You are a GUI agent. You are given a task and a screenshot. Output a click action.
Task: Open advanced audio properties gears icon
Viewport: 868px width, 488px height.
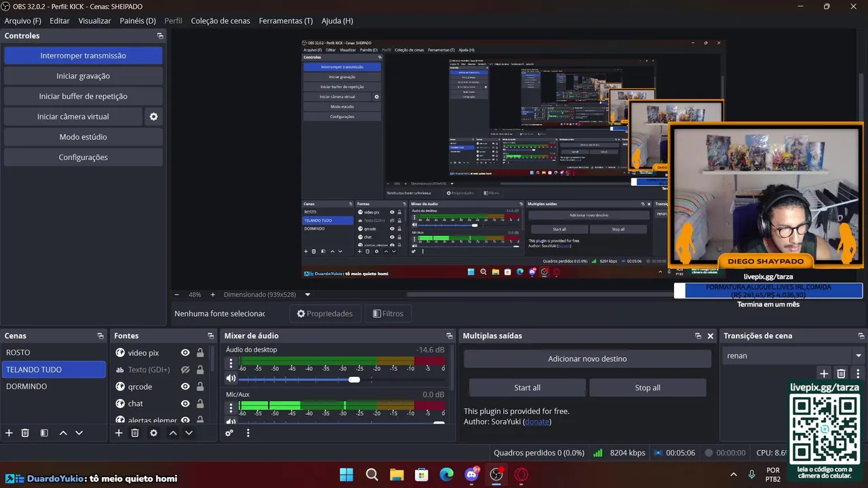pos(229,433)
